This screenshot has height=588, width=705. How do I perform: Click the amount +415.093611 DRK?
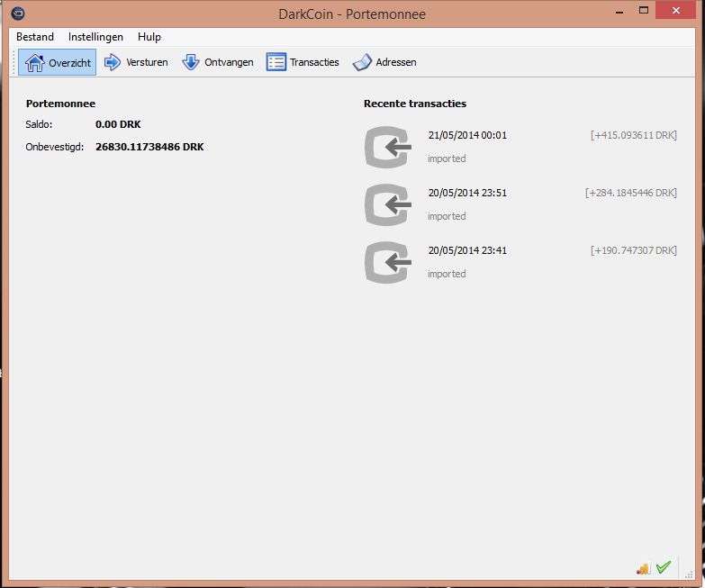click(x=634, y=135)
